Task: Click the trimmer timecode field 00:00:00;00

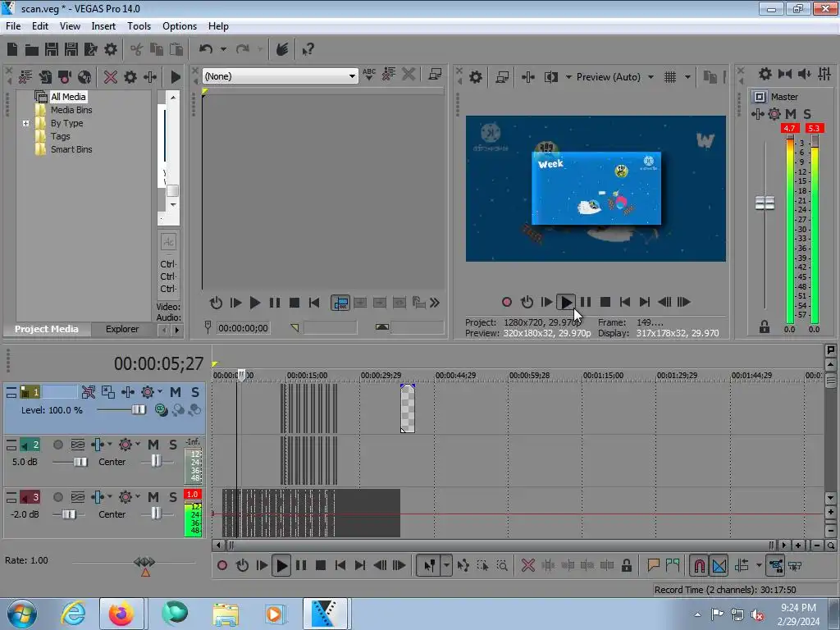Action: [x=243, y=328]
